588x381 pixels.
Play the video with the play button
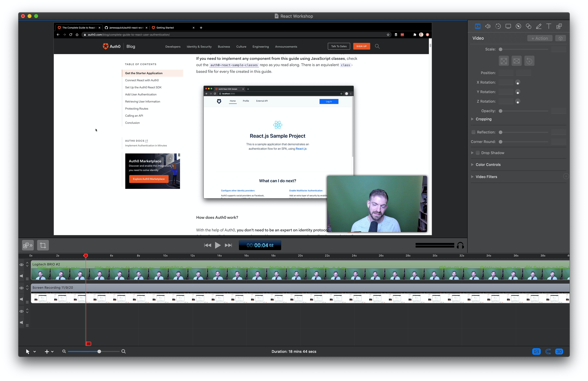(x=218, y=245)
